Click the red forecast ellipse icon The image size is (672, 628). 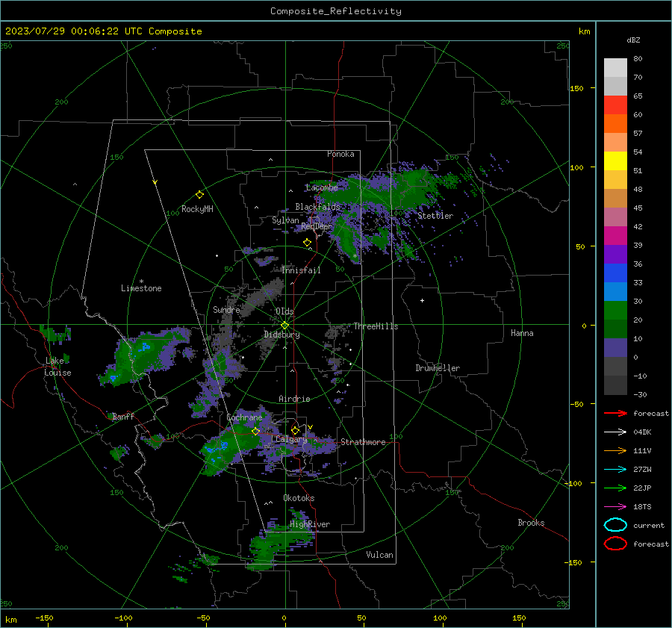click(615, 544)
